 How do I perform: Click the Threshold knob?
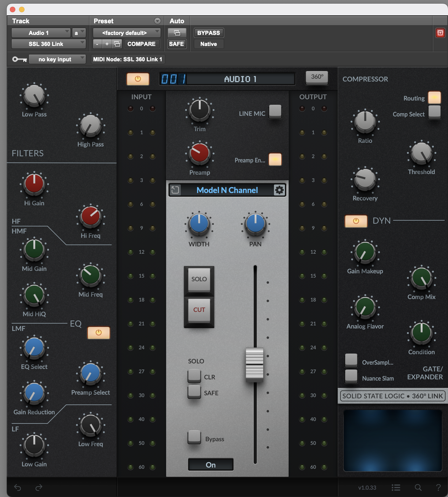pyautogui.click(x=422, y=153)
